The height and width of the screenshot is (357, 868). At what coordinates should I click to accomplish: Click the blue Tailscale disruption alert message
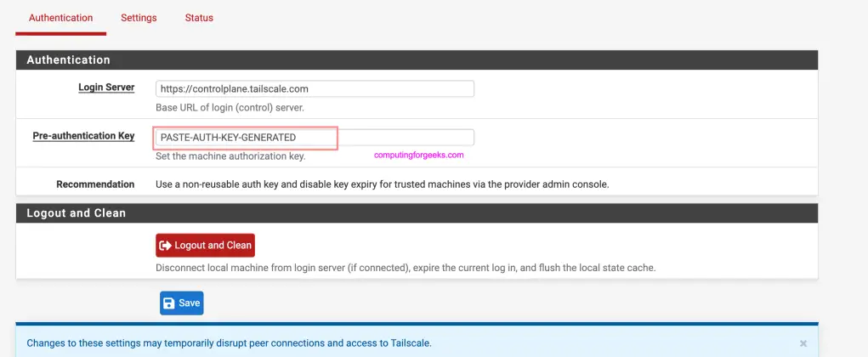(x=230, y=343)
